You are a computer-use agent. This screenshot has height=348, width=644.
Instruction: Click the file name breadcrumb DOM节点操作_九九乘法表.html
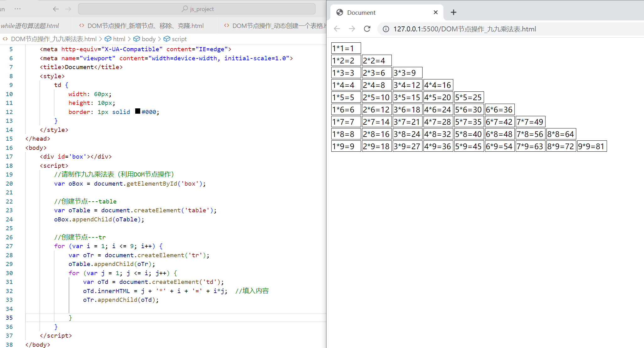[54, 39]
